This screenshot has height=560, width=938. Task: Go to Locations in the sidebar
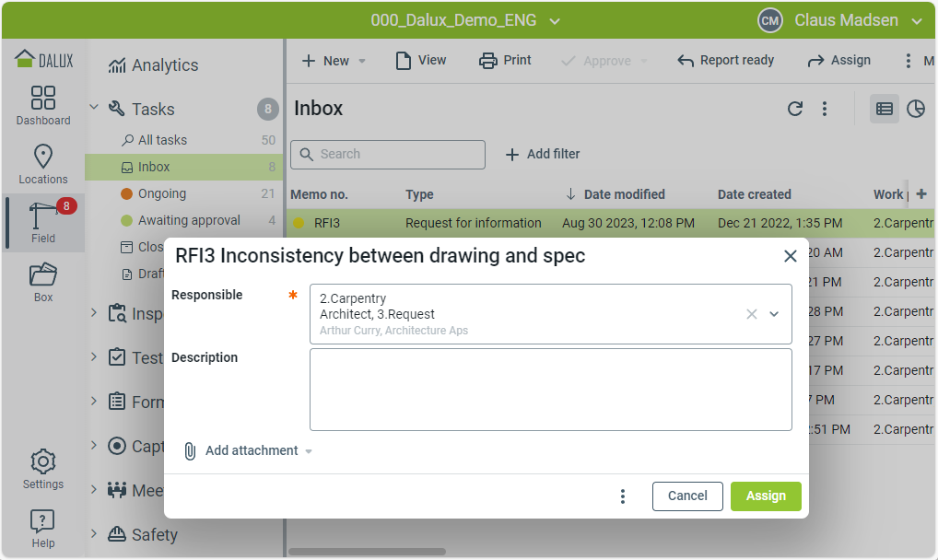(x=42, y=164)
